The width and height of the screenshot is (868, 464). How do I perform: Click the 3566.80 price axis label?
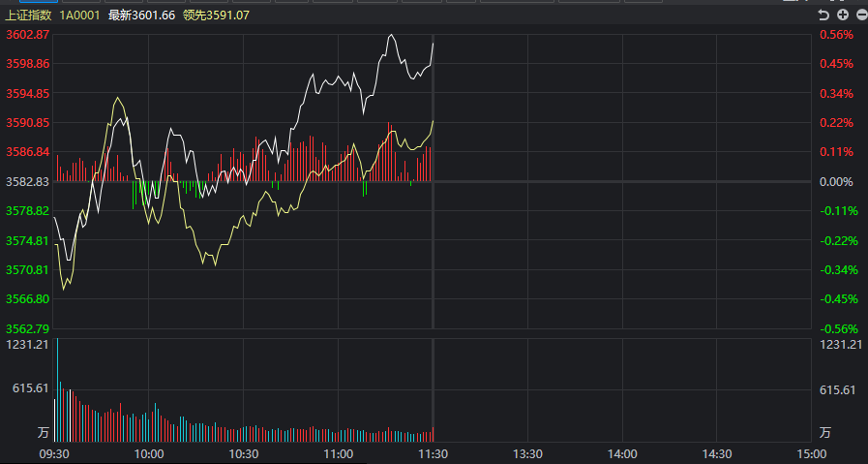click(x=28, y=299)
